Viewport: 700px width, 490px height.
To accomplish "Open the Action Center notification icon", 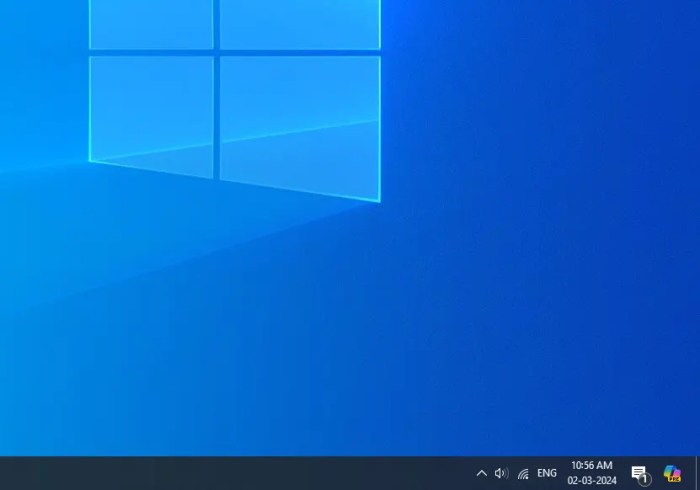I will click(x=641, y=474).
